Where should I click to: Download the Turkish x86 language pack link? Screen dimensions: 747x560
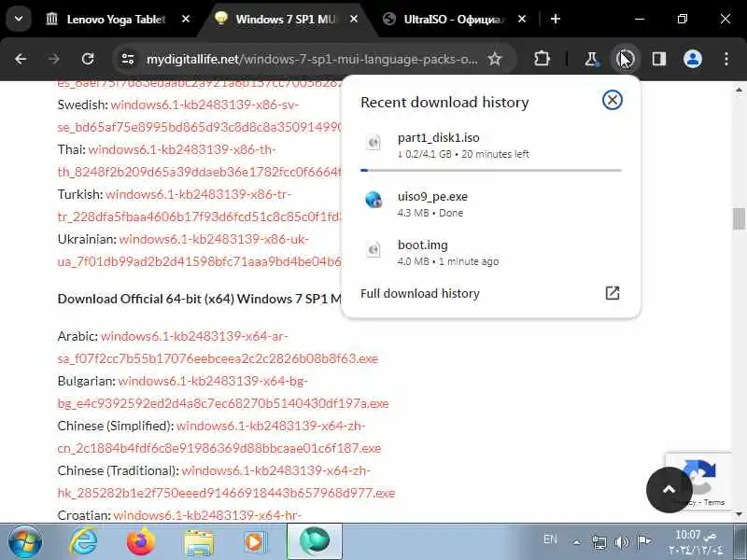point(200,205)
